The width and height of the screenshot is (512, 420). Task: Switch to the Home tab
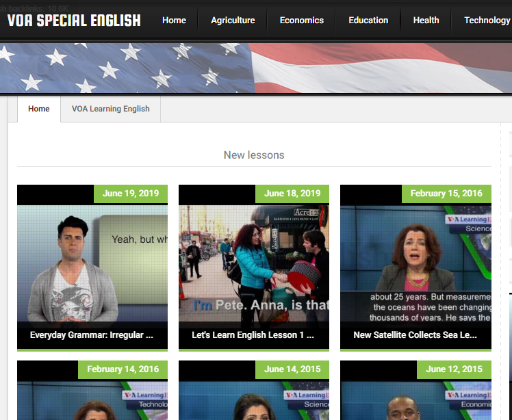[39, 109]
